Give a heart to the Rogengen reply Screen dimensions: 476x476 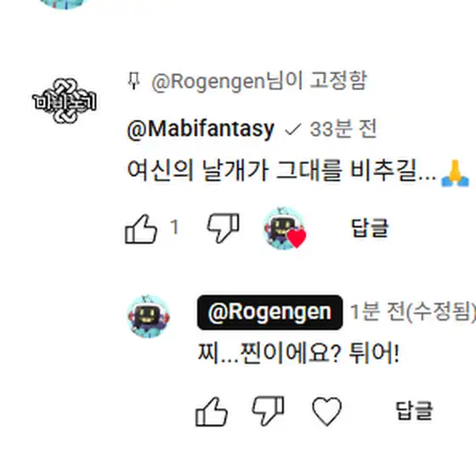[327, 411]
